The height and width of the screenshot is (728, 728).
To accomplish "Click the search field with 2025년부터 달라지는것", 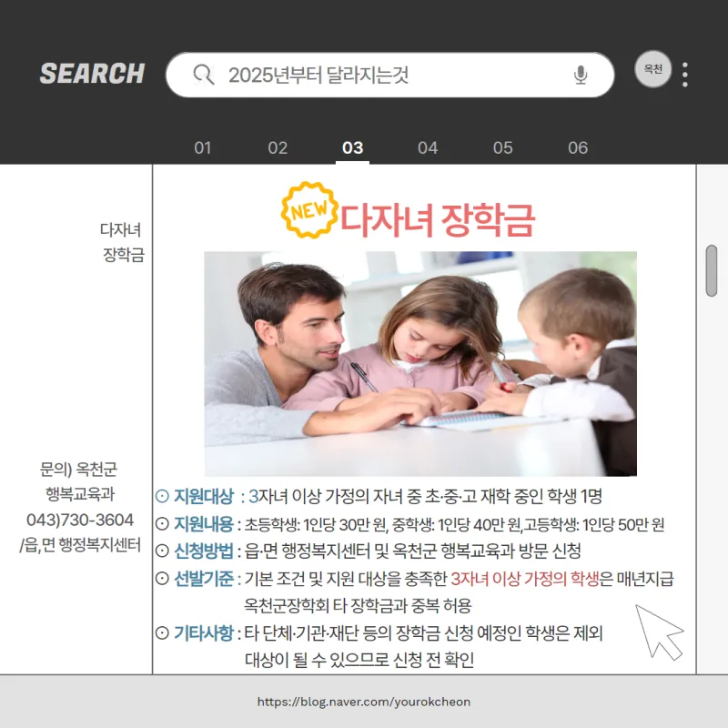I will [391, 75].
